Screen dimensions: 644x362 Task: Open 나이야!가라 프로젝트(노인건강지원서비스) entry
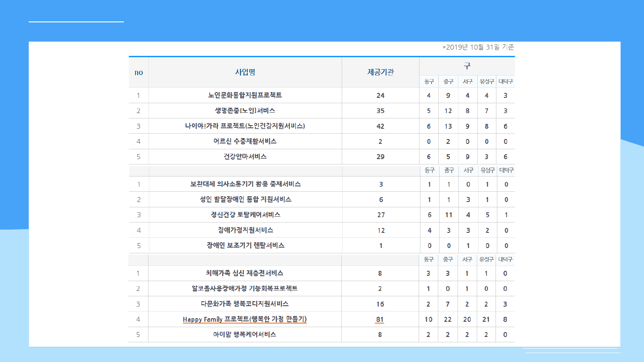click(245, 126)
